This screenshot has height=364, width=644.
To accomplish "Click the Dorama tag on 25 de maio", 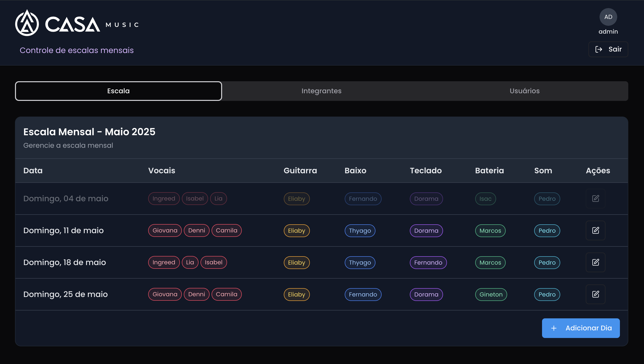I will click(426, 295).
